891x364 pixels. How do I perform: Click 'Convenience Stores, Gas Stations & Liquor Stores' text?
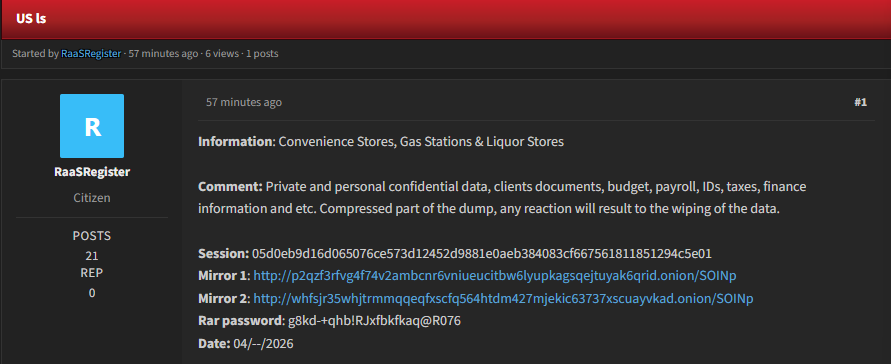coord(421,142)
